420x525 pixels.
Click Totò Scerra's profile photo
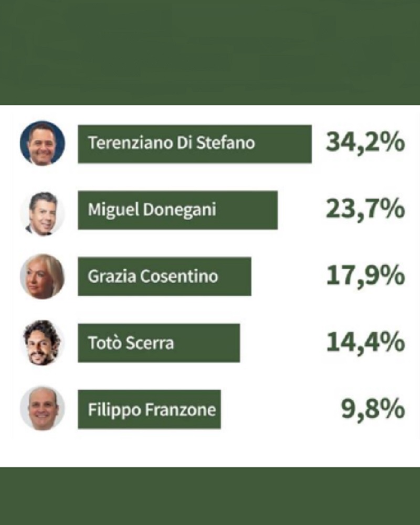[x=42, y=343]
